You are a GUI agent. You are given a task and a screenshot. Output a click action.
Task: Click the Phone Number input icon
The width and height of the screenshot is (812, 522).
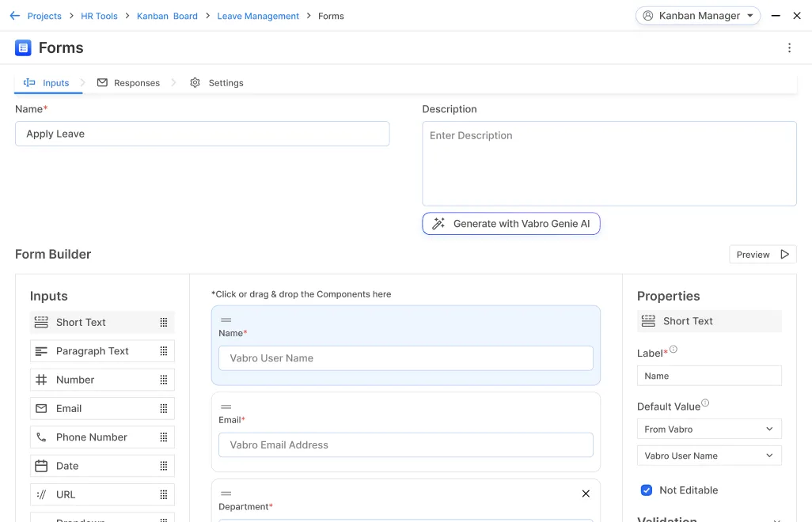click(x=41, y=437)
